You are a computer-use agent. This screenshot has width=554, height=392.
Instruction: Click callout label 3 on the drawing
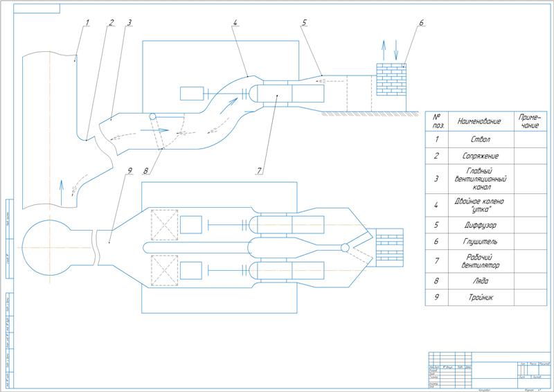[x=129, y=23]
